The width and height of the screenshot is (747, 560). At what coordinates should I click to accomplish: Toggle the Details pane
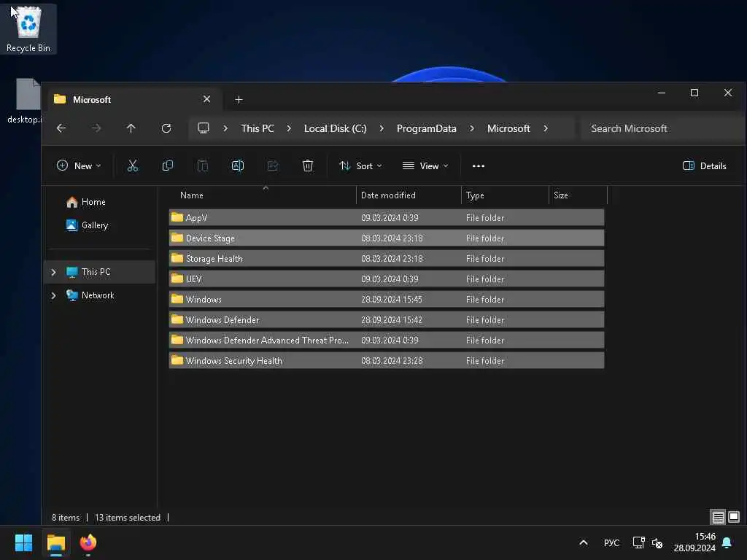click(704, 166)
